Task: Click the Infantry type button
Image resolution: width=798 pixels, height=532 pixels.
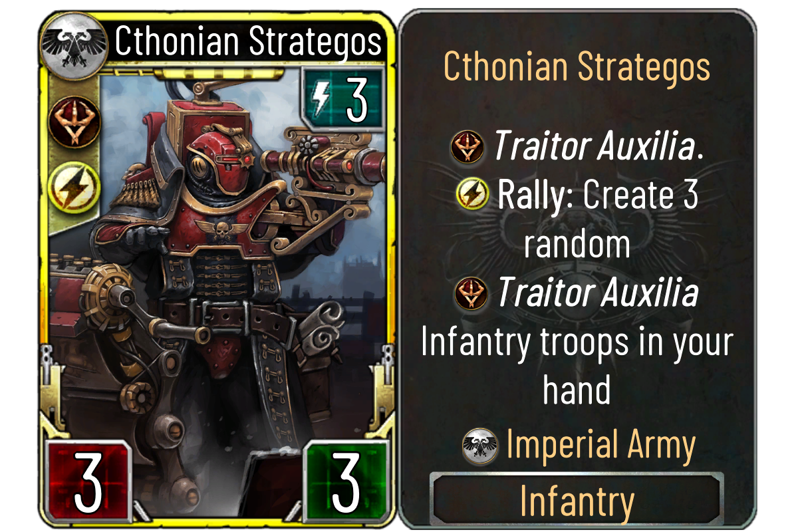Action: pyautogui.click(x=577, y=499)
